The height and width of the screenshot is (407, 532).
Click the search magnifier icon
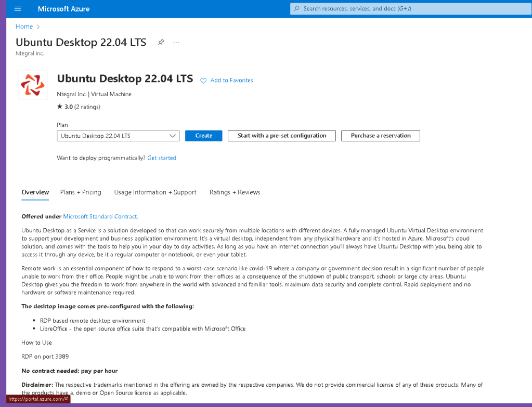point(296,8)
